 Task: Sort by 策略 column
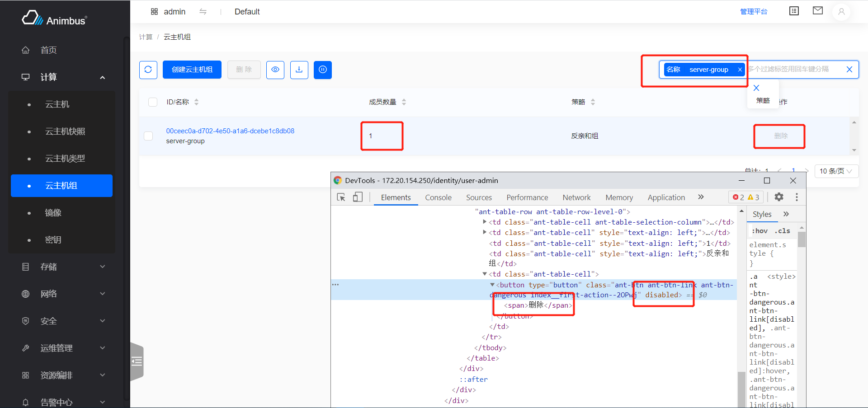pyautogui.click(x=593, y=102)
